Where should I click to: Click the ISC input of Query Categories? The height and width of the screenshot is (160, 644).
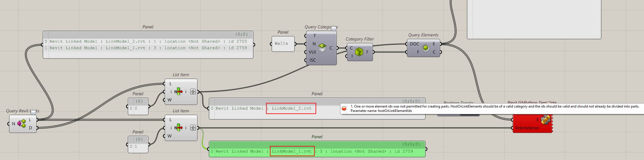[x=313, y=60]
